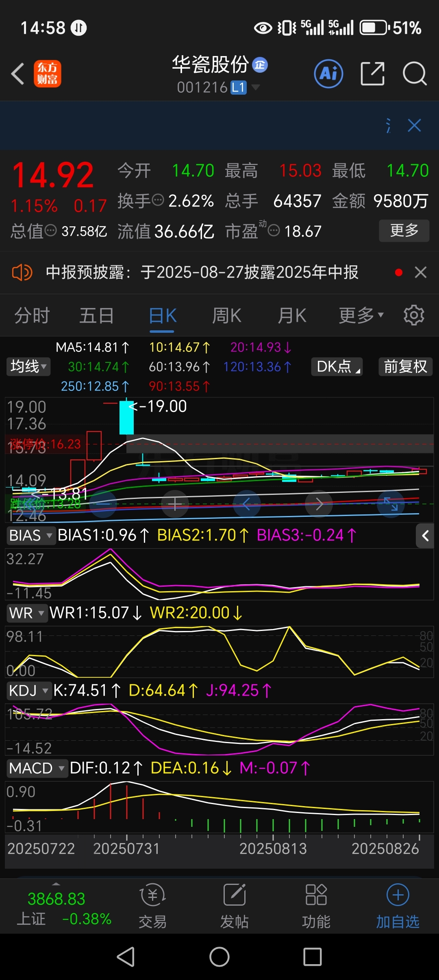This screenshot has width=439, height=980.
Task: Switch to the 分时 tab
Action: [32, 315]
